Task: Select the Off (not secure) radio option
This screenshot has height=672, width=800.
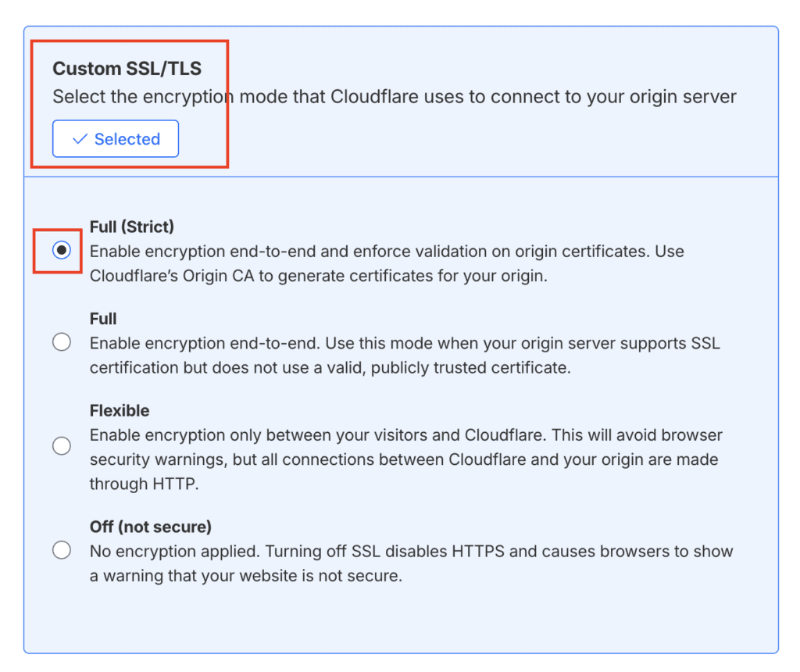Action: coord(62,549)
